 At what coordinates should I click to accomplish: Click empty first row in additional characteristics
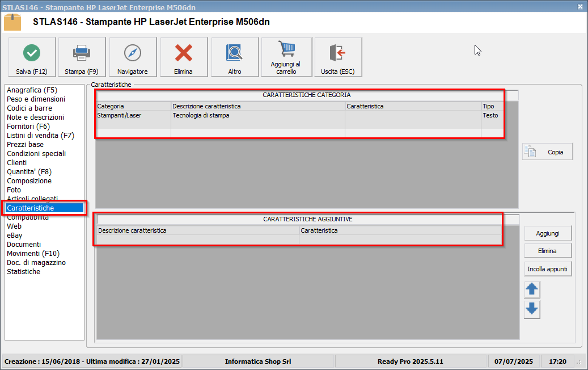299,239
